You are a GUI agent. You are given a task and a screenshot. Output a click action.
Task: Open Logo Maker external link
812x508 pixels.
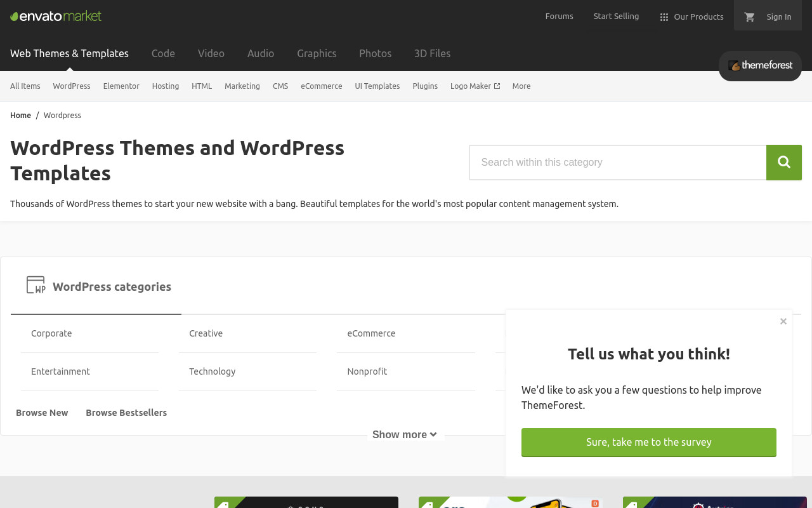(x=475, y=86)
